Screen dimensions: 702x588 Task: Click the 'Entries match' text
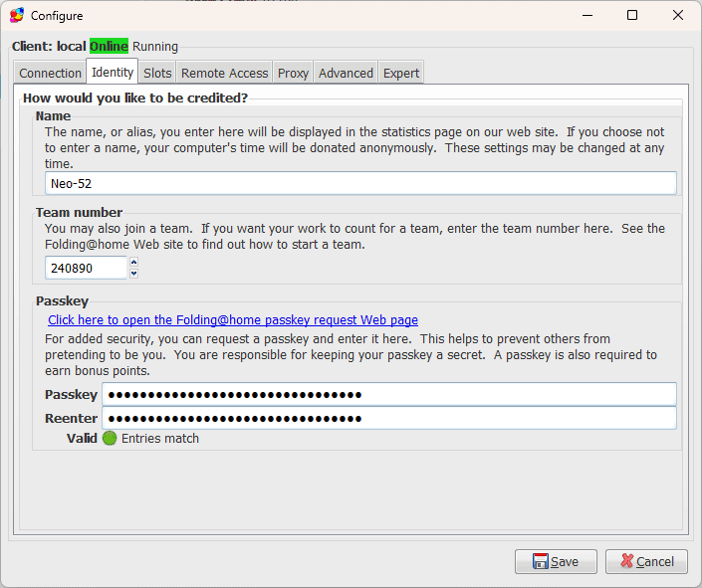[160, 439]
